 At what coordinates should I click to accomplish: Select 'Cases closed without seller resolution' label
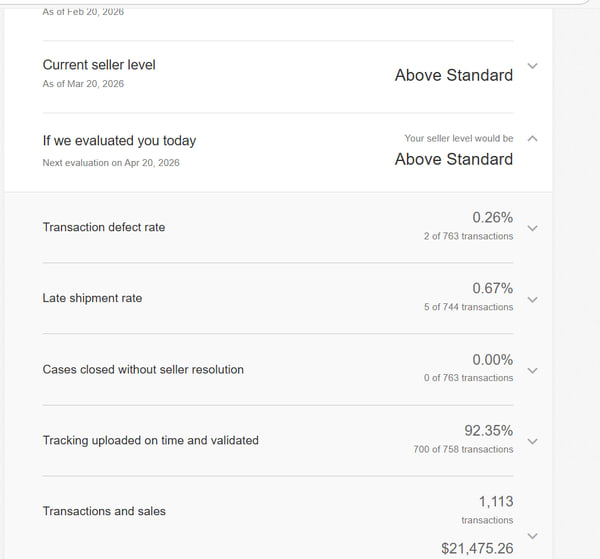143,370
